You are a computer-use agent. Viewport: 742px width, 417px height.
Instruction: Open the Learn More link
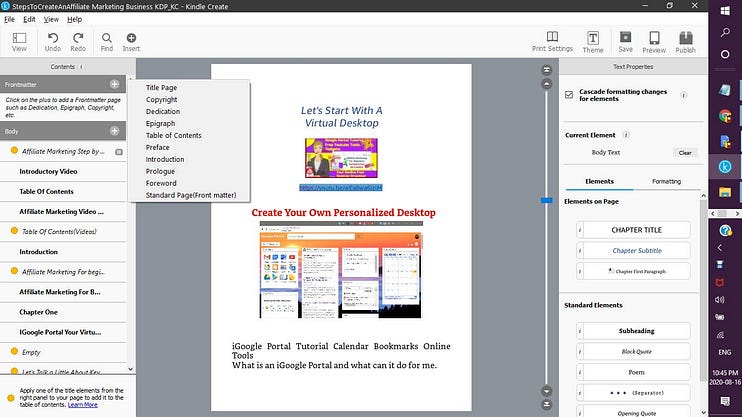tap(82, 405)
